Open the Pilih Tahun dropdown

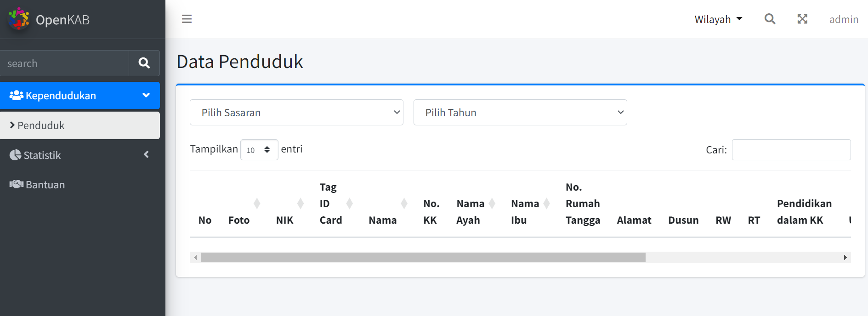click(520, 112)
